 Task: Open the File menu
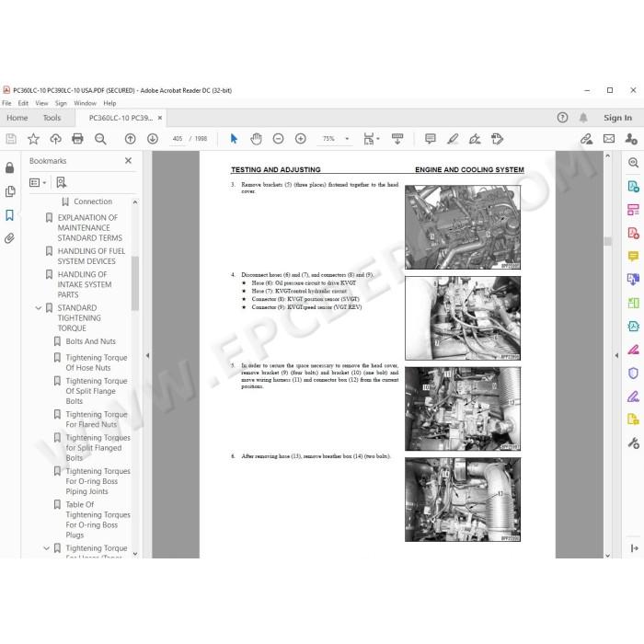click(x=6, y=103)
